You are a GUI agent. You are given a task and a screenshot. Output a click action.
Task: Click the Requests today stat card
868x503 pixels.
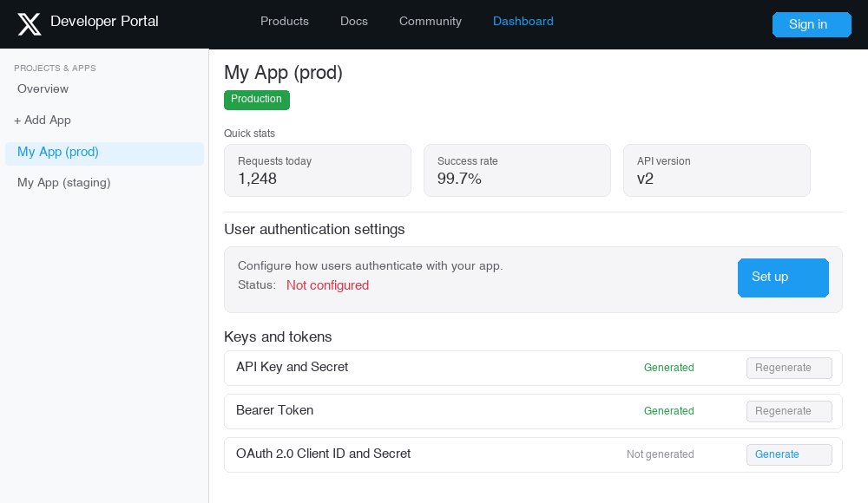point(317,170)
